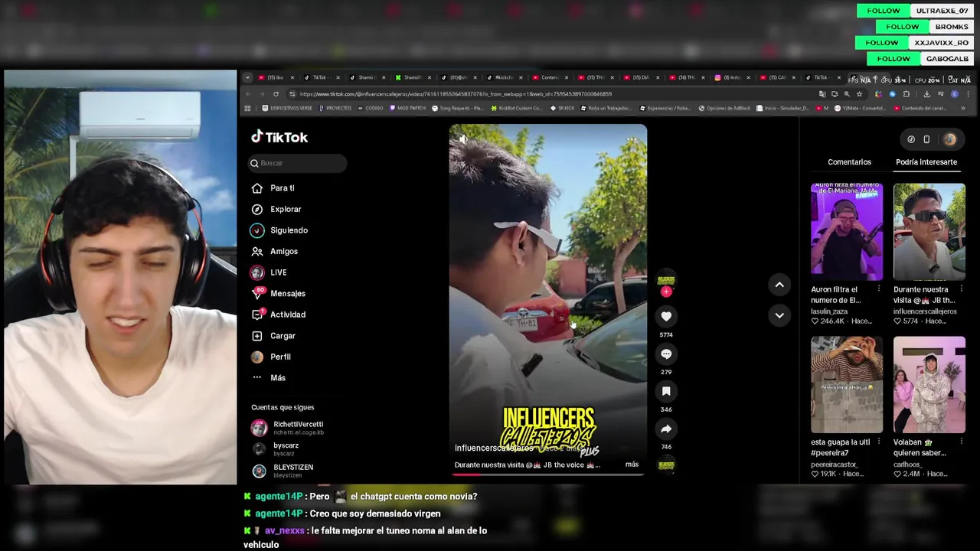Open video more options dots
This screenshot has height=551, width=980.
click(632, 139)
